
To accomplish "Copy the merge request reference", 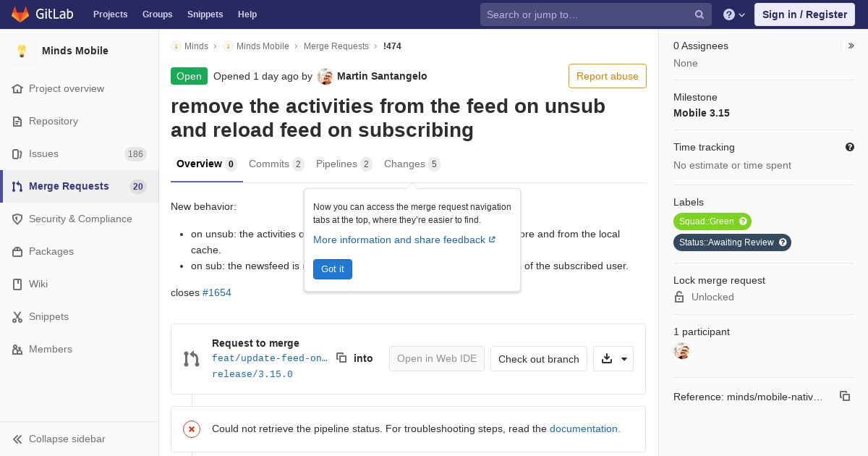I will (845, 396).
